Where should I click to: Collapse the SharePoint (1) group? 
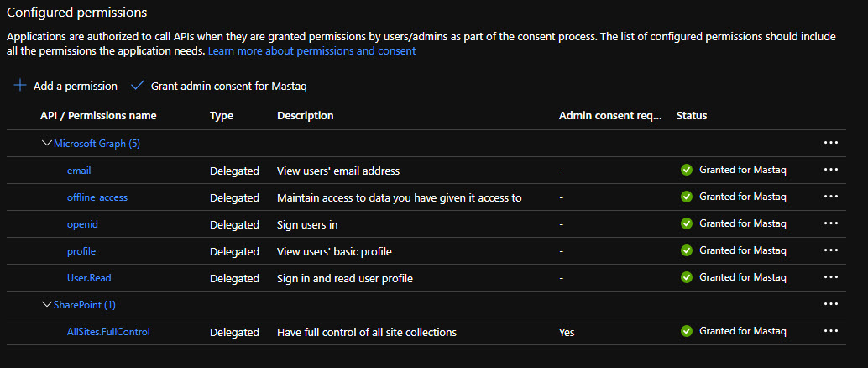click(x=47, y=305)
